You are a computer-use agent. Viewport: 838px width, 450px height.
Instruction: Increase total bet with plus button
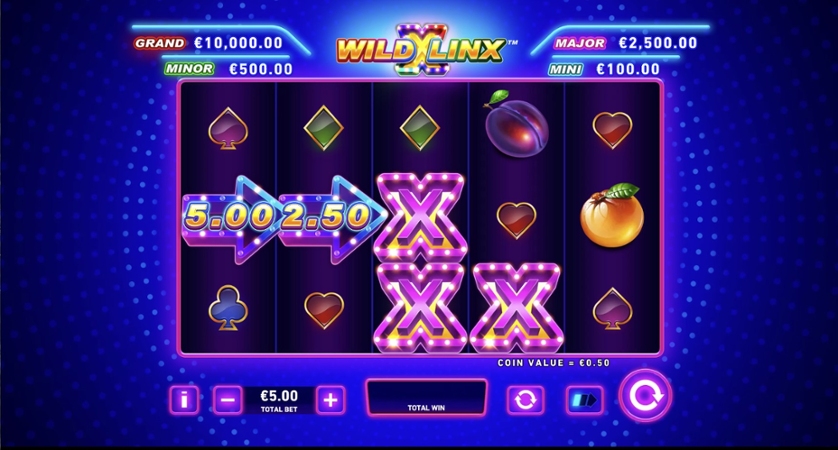(x=330, y=399)
